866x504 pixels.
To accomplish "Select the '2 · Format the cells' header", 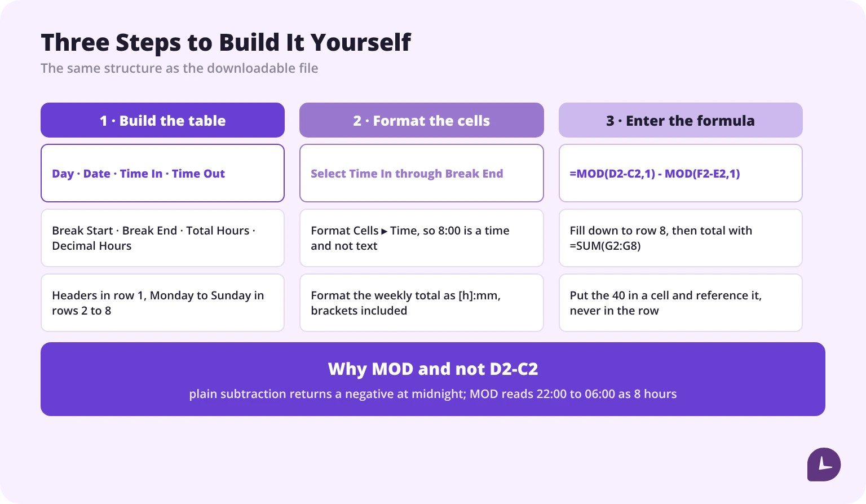I will point(422,120).
